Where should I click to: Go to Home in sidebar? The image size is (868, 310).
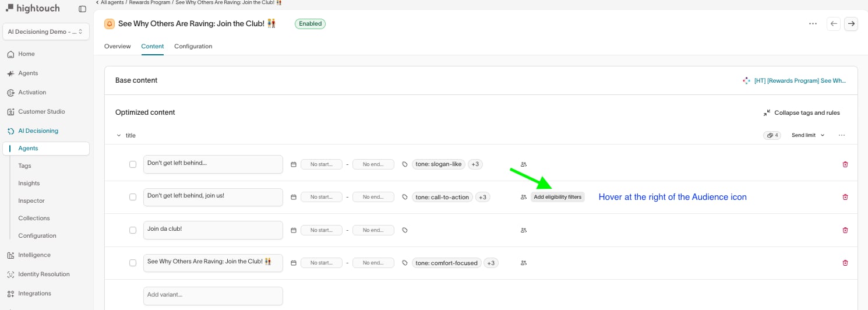[x=26, y=54]
